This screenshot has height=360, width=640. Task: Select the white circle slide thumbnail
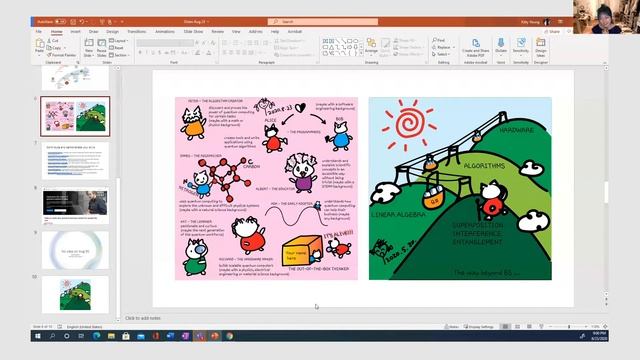point(75,250)
